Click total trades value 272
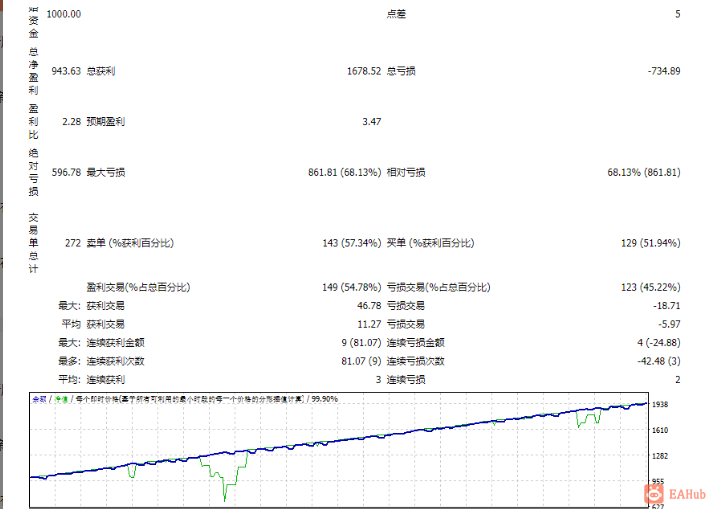Viewport: 715px width, 509px height. (x=73, y=243)
